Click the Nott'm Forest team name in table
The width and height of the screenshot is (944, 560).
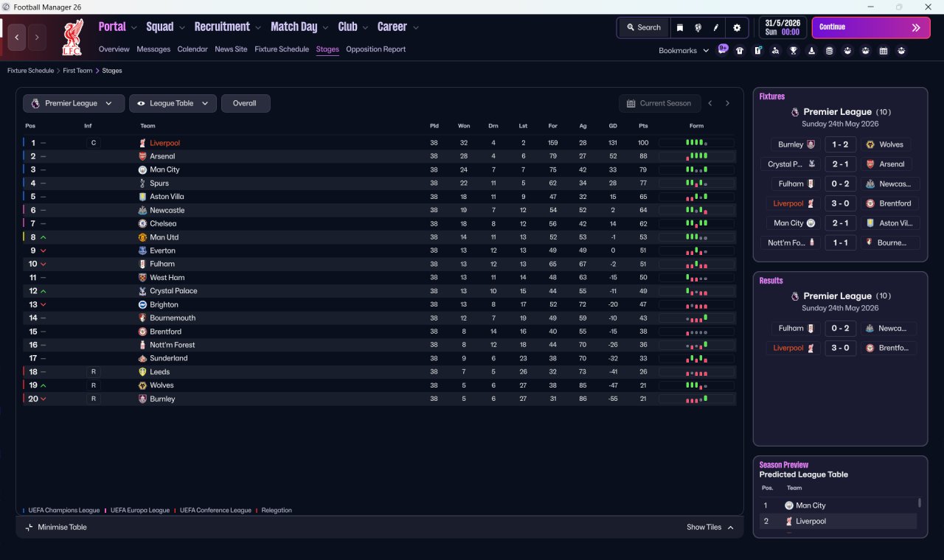point(173,345)
